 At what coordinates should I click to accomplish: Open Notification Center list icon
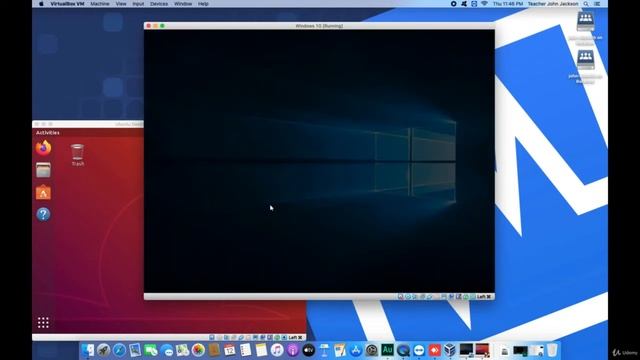click(x=597, y=4)
